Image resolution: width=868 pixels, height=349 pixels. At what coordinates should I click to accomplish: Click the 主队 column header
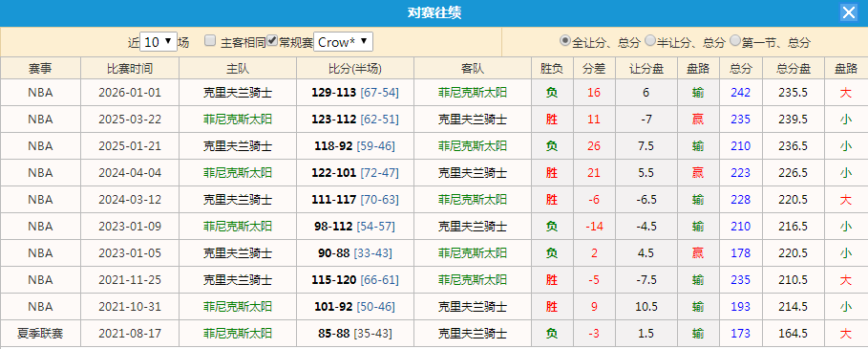tap(238, 68)
